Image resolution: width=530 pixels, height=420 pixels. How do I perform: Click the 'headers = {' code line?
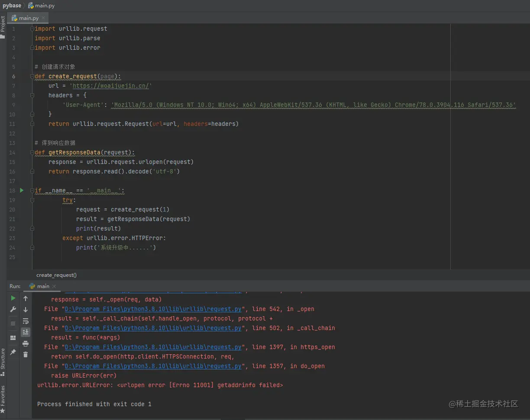(68, 95)
